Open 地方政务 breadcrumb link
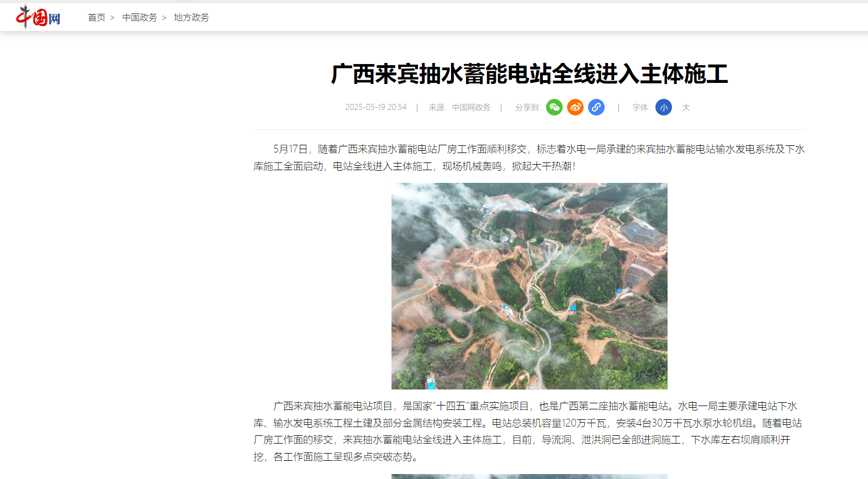Screen dimensions: 868x479 pos(192,18)
